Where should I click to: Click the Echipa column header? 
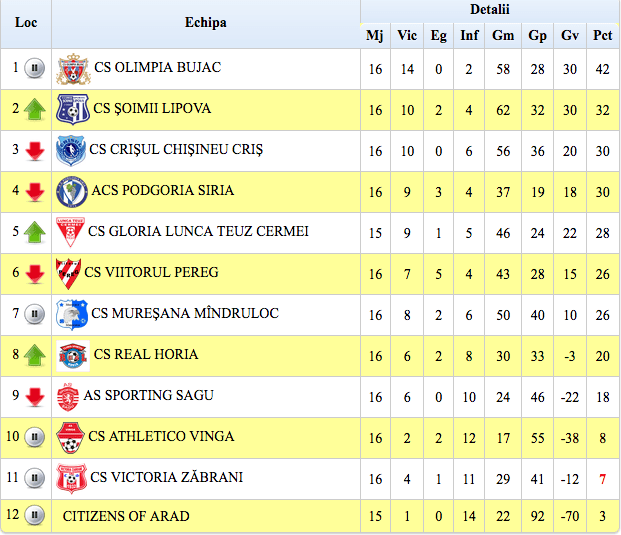206,23
